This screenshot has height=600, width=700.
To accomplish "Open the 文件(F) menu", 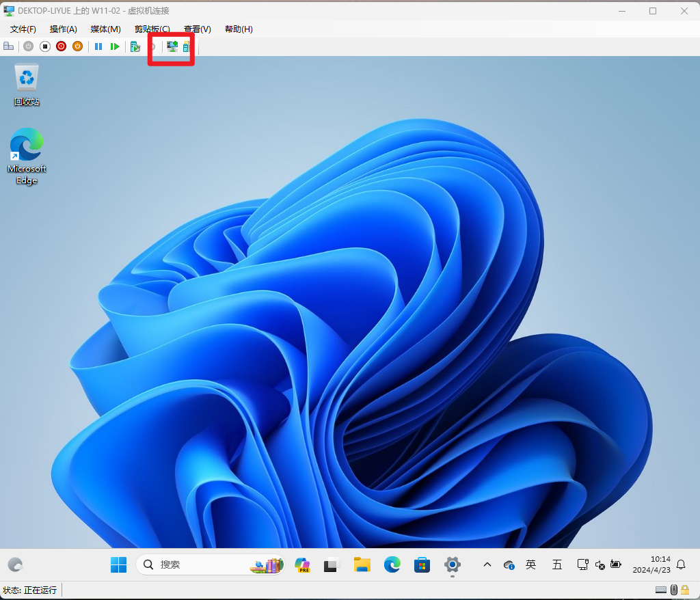I will [x=23, y=29].
